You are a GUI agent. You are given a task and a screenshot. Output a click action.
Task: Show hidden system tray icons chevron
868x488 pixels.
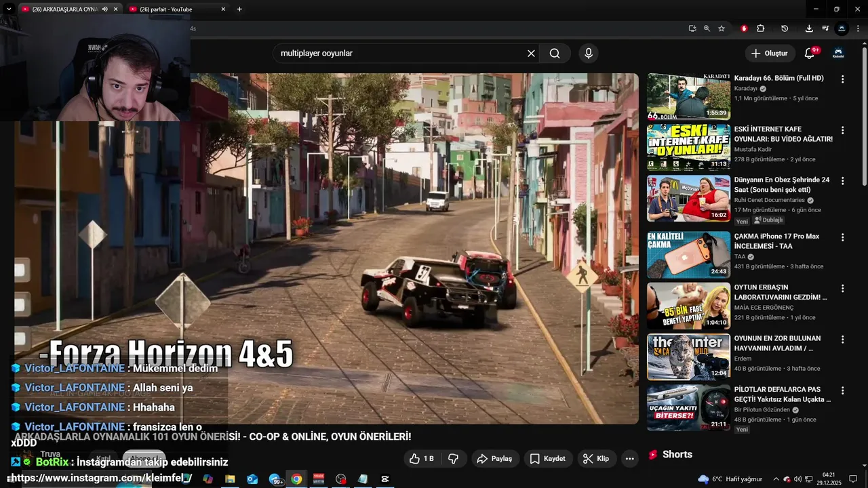pyautogui.click(x=776, y=479)
